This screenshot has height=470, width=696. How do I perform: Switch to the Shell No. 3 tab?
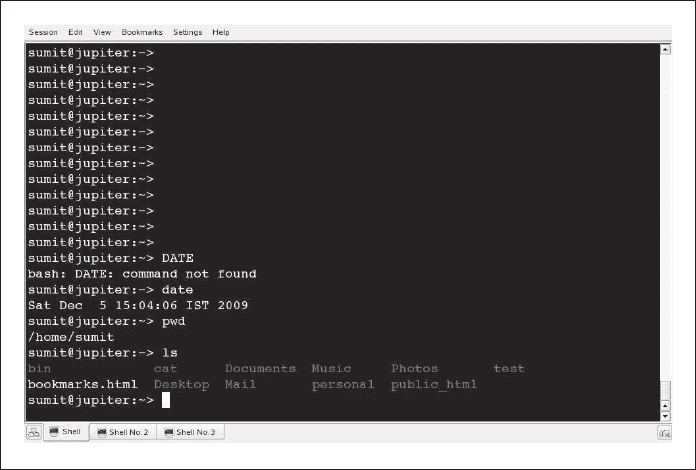click(190, 432)
